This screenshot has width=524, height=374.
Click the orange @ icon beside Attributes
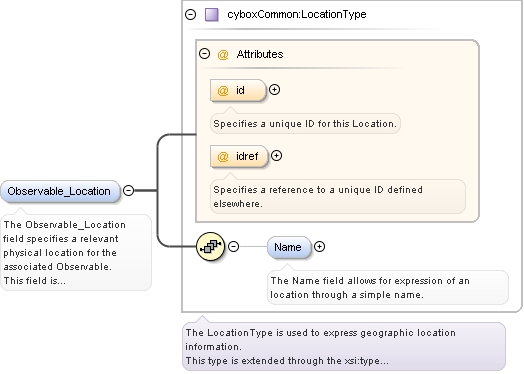223,54
